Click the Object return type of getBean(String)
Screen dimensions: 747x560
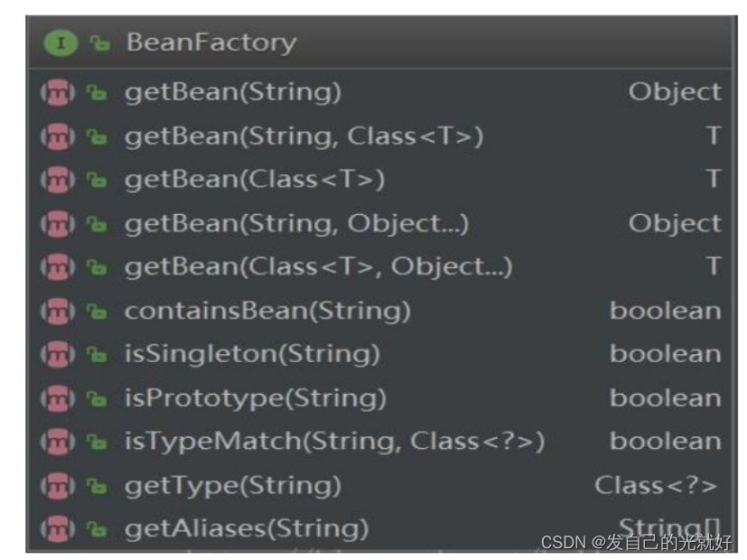[675, 93]
